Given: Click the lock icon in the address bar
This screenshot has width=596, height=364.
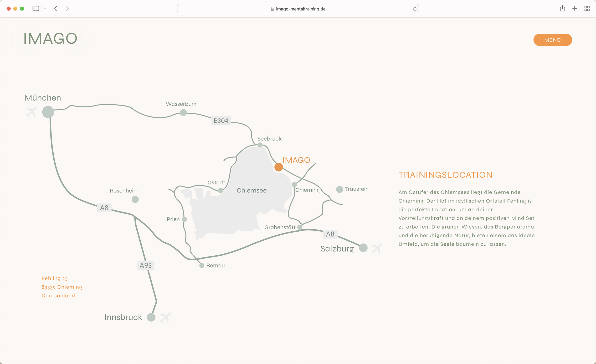Looking at the screenshot, I should (x=272, y=9).
